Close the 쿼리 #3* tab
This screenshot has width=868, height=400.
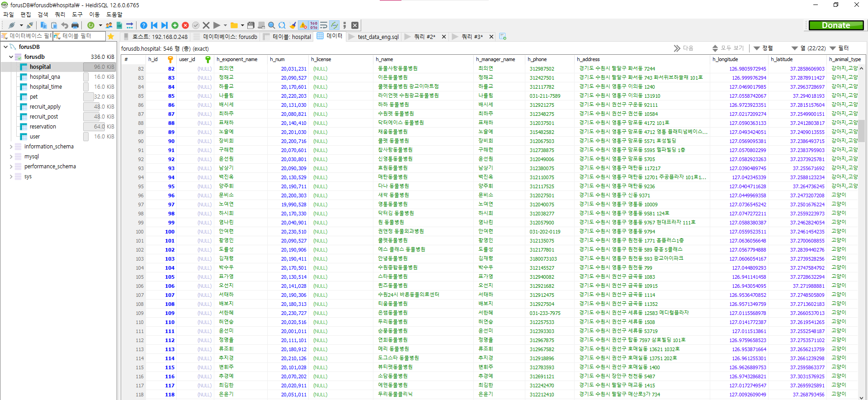pyautogui.click(x=491, y=37)
